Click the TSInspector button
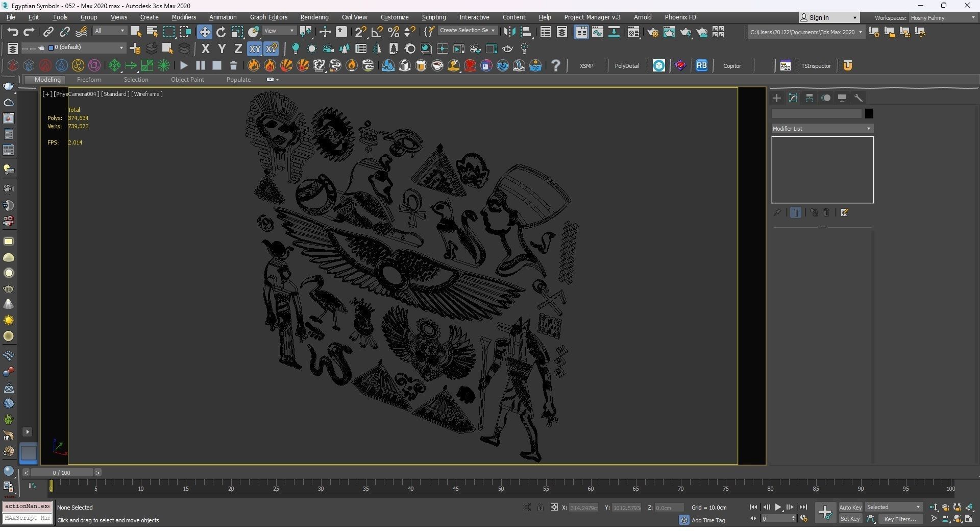This screenshot has width=980, height=531. point(816,66)
